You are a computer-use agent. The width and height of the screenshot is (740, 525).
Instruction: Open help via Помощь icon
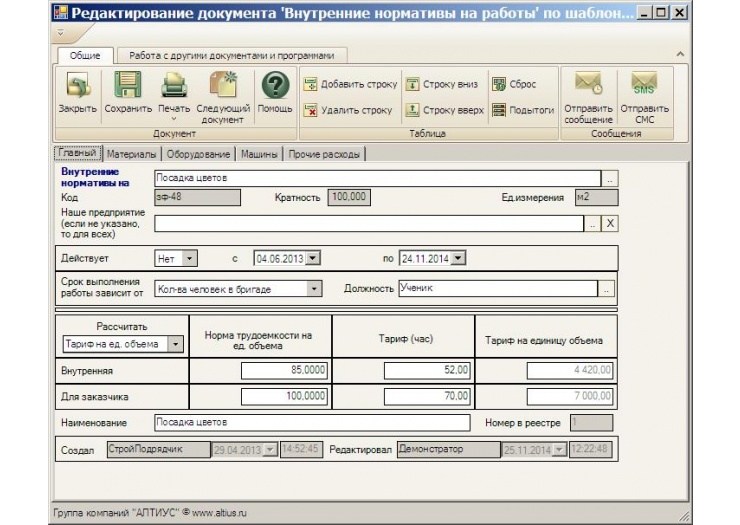tap(275, 85)
